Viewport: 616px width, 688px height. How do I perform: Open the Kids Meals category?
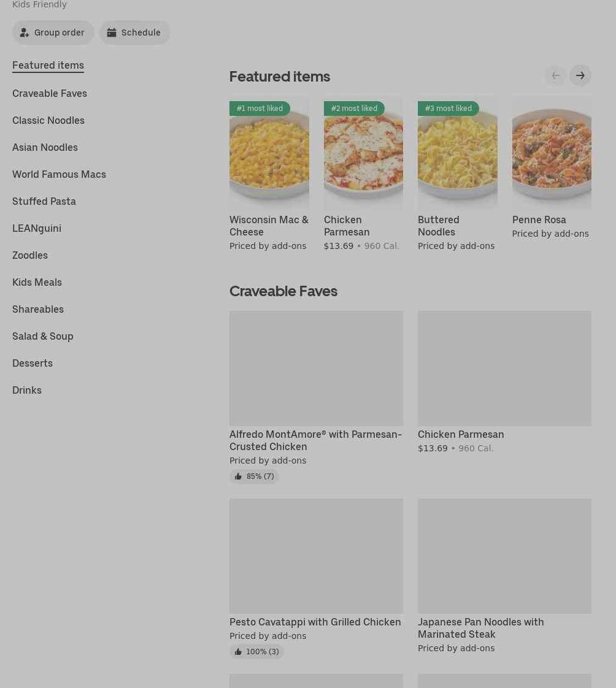pyautogui.click(x=37, y=282)
